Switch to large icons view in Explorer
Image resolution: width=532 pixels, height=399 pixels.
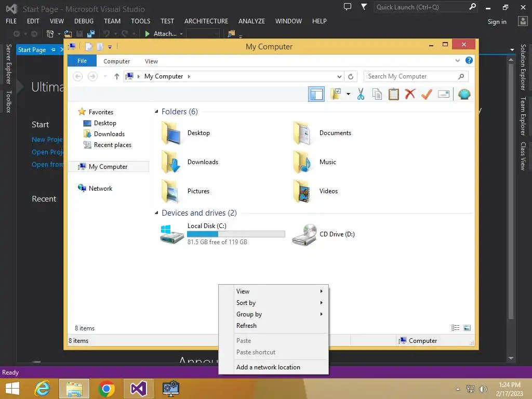pyautogui.click(x=467, y=328)
